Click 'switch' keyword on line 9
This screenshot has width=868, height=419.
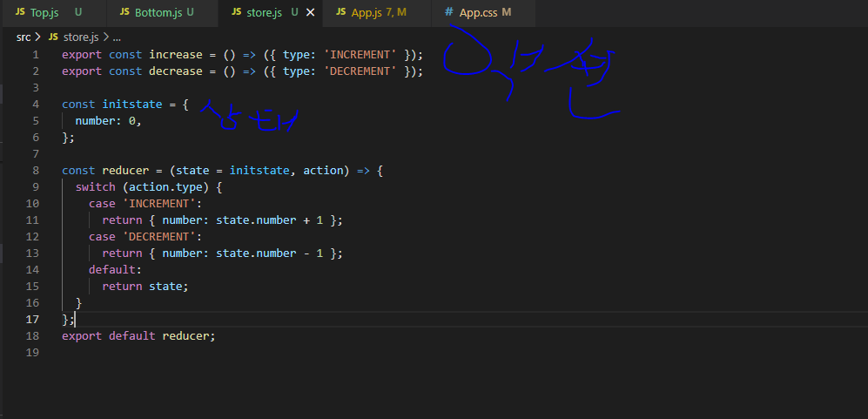[x=95, y=187]
